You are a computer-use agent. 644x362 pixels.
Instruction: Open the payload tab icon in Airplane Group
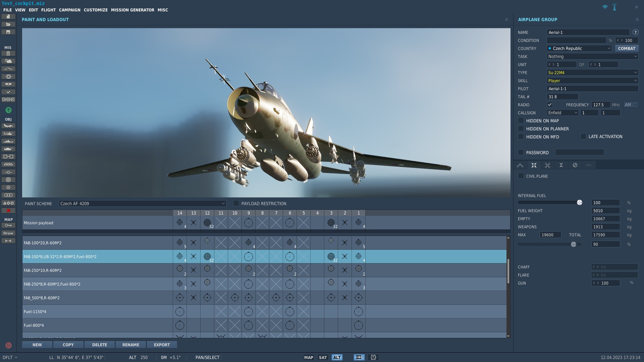[534, 165]
